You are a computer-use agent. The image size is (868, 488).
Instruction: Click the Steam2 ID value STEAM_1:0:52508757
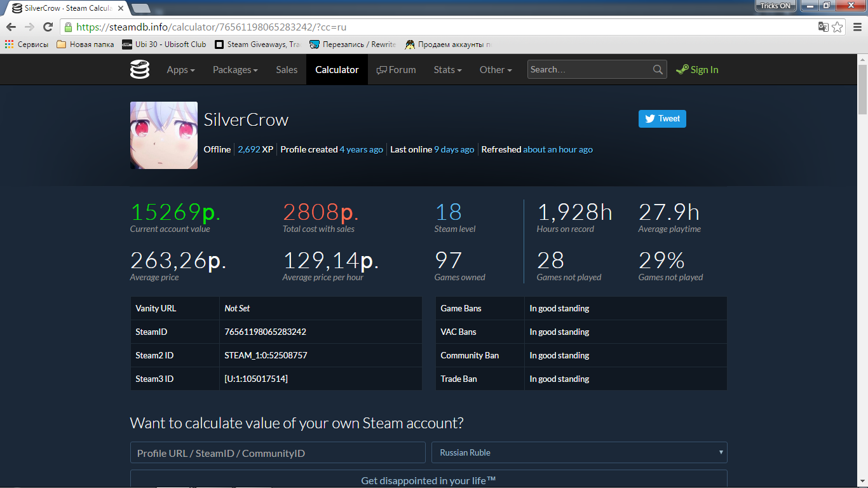pos(266,355)
